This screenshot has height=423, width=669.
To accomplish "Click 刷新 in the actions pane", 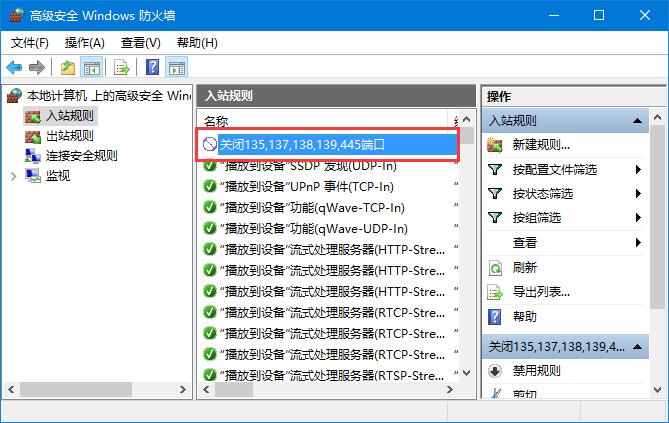I will click(524, 268).
